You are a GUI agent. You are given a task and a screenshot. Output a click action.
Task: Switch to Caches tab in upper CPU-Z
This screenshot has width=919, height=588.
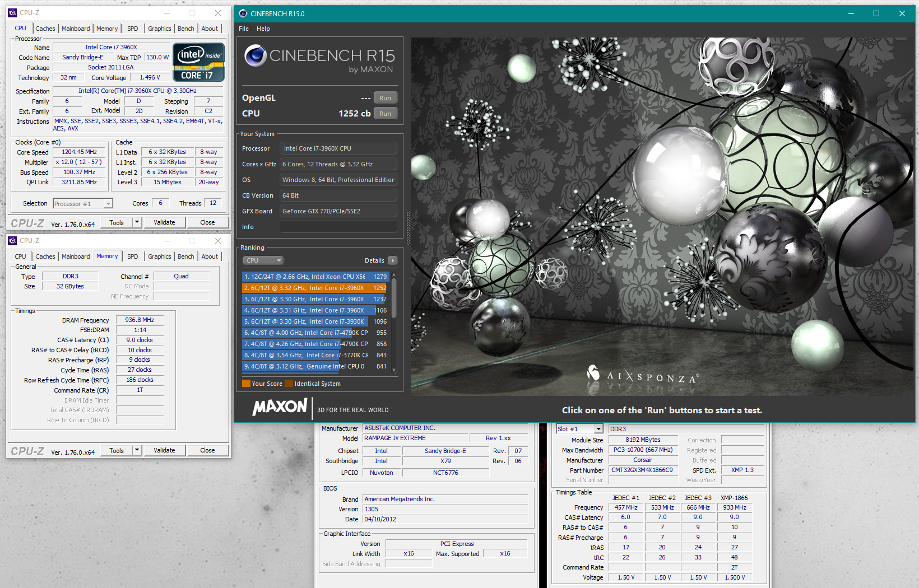pos(45,29)
